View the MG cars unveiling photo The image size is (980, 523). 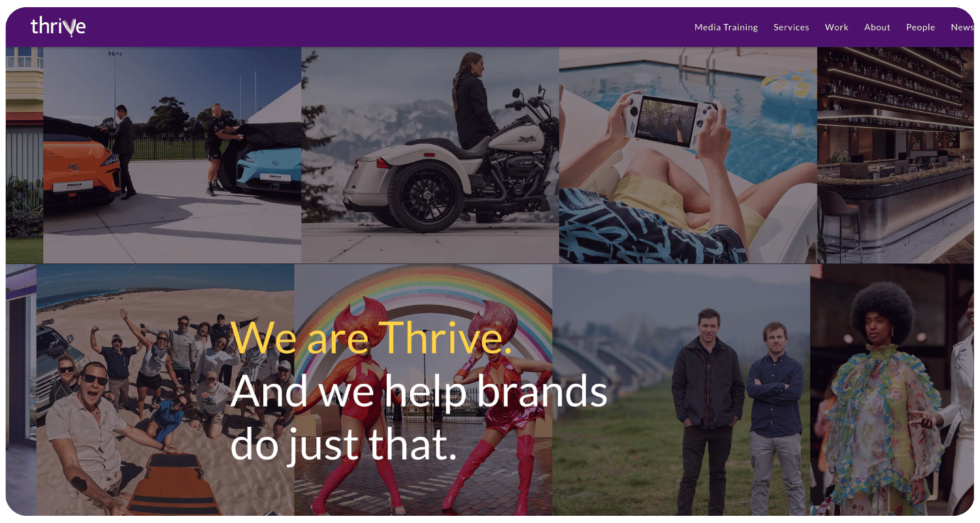pos(172,155)
